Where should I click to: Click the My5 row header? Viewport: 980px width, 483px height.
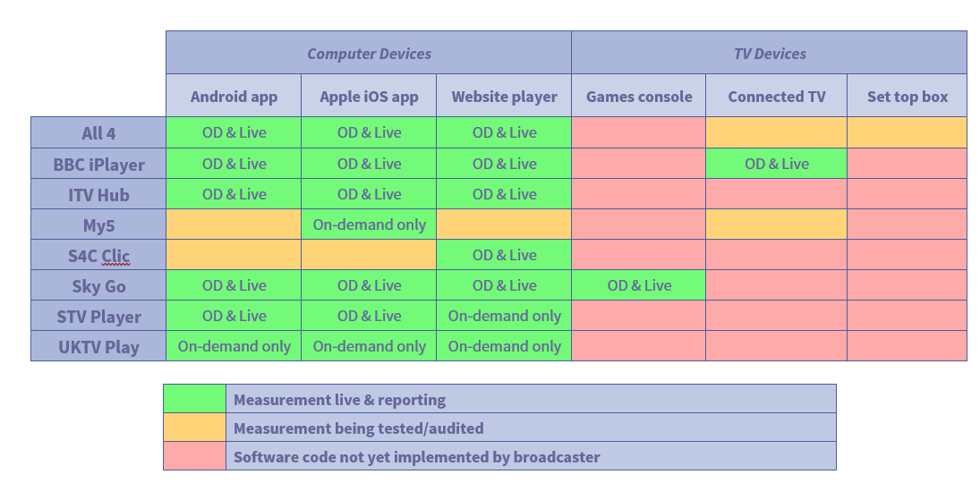[x=98, y=225]
